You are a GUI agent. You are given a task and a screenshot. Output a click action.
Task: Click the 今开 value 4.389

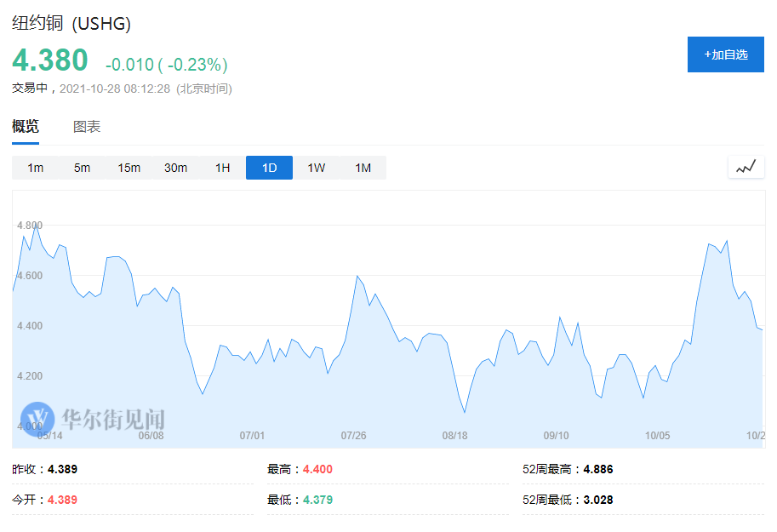point(62,500)
